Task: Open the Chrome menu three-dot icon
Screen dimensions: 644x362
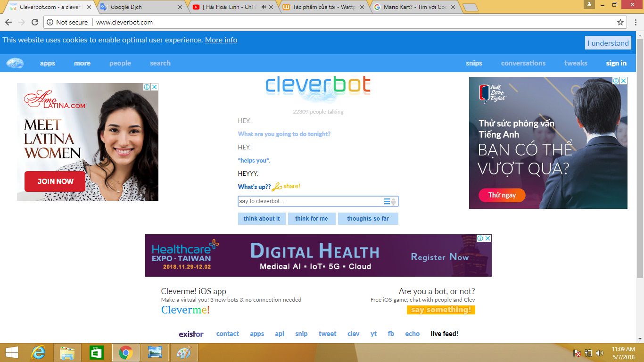Action: 636,22
